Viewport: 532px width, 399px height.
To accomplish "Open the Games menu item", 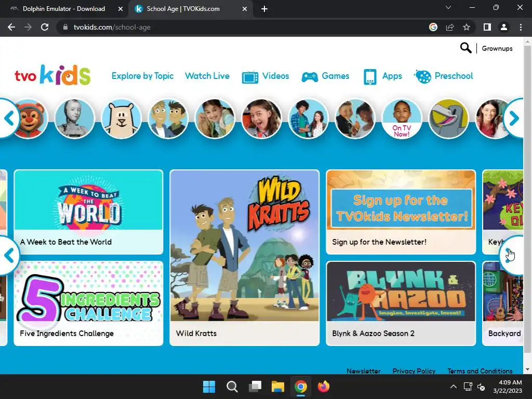I will 335,76.
